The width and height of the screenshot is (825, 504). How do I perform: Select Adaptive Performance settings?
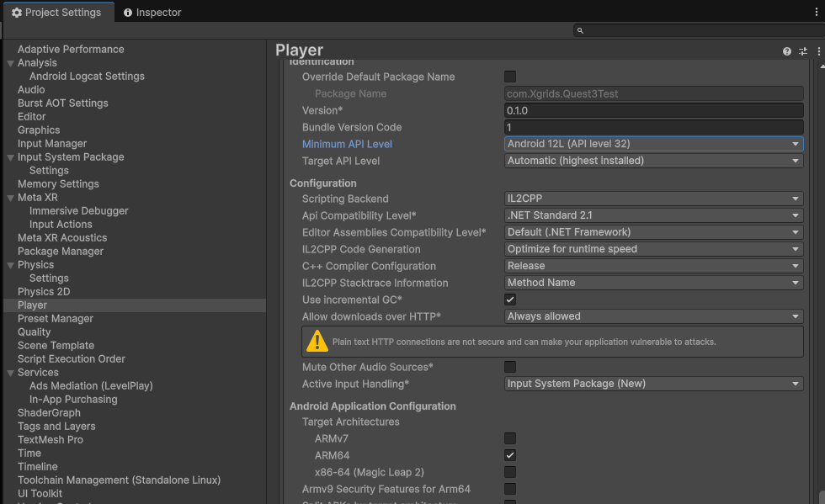click(71, 49)
